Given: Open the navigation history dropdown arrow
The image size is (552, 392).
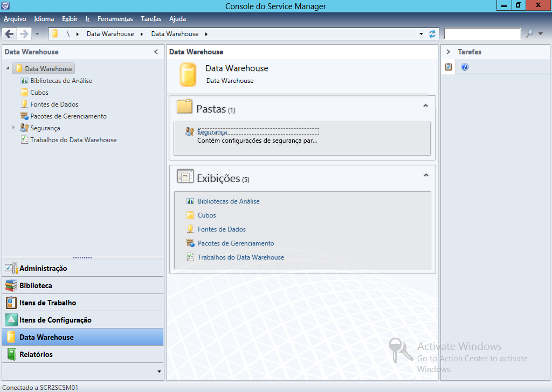Looking at the screenshot, I should tap(37, 34).
